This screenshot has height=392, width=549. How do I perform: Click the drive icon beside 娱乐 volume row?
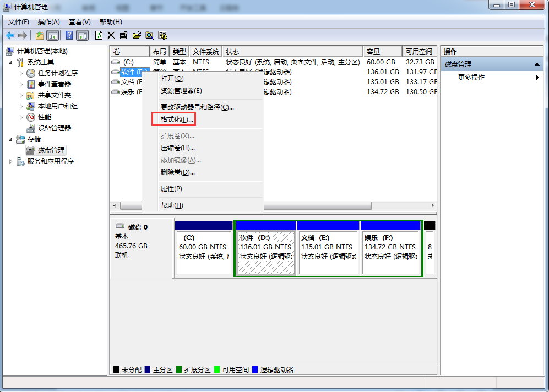pos(116,92)
